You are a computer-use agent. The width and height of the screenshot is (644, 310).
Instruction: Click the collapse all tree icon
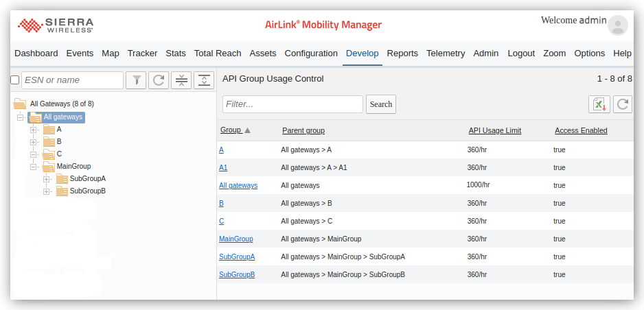pyautogui.click(x=181, y=80)
